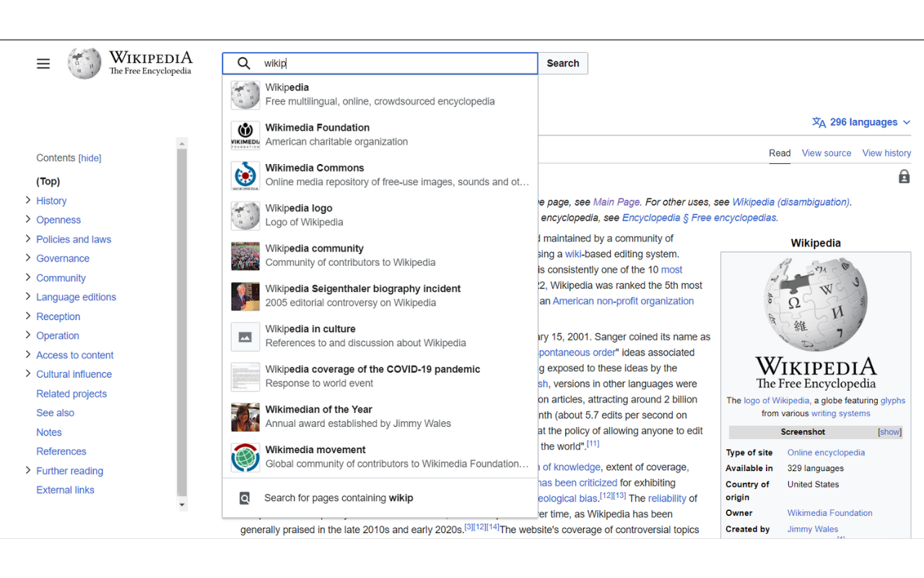Go to Notes section
The image size is (924, 578).
49,432
